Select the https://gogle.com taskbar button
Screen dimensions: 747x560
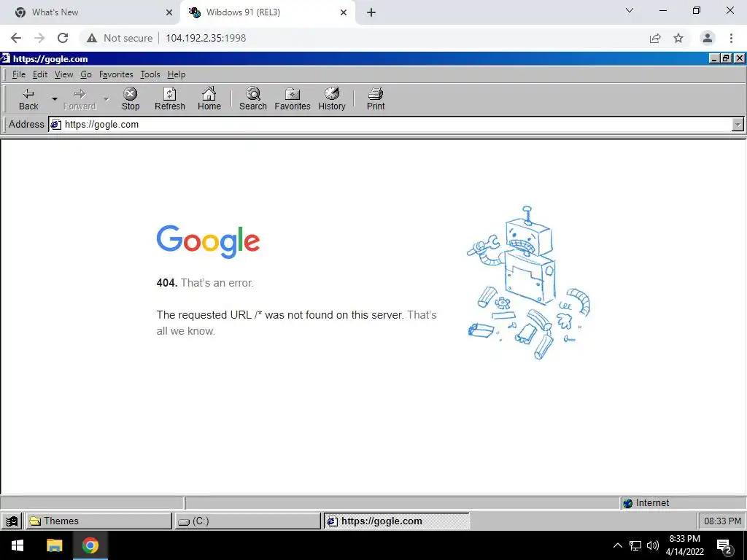coord(397,521)
